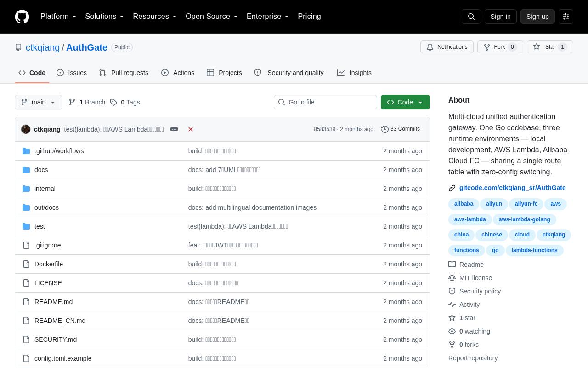
Task: Click the .gitignore file icon
Action: tap(26, 245)
